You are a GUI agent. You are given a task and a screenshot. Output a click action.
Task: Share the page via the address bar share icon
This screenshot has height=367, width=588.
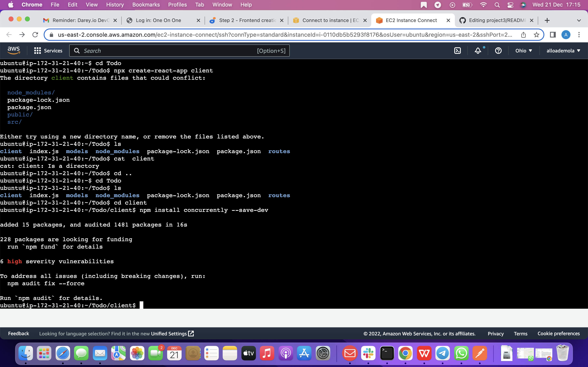[524, 35]
